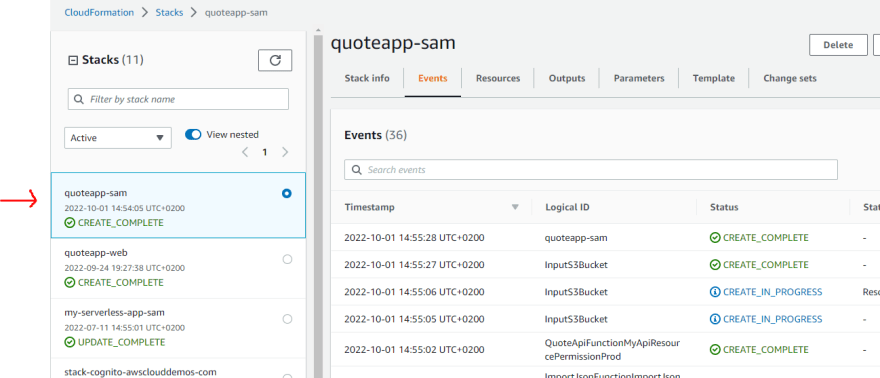The width and height of the screenshot is (880, 378).
Task: Switch to the Events tab
Action: pos(433,79)
